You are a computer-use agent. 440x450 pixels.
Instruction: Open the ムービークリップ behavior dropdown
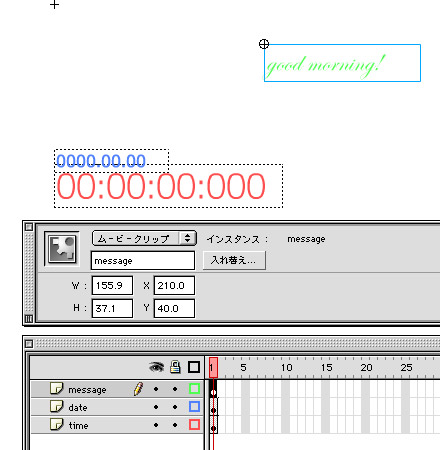(x=144, y=238)
